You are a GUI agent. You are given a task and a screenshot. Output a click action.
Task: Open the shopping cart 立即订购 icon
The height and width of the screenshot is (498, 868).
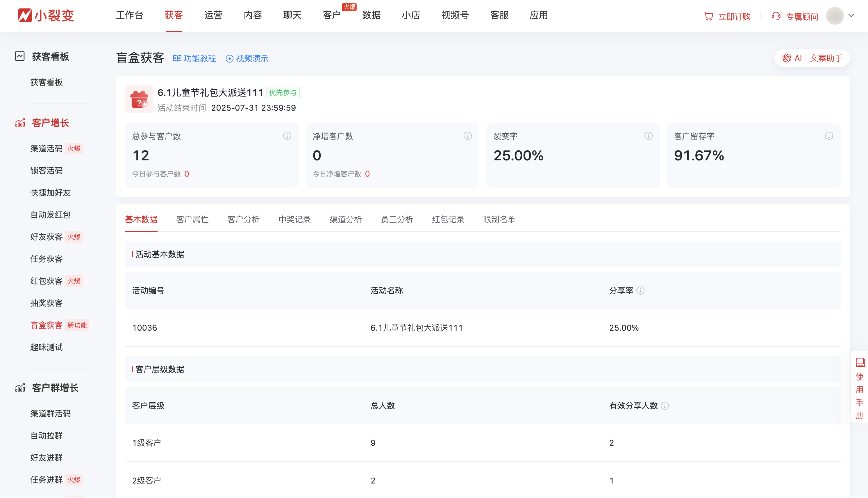[x=709, y=16]
